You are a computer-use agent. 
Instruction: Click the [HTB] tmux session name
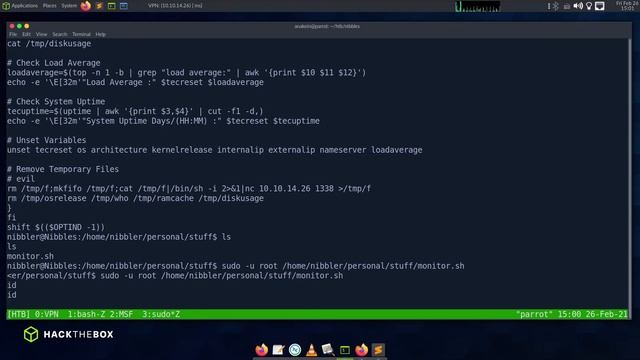(x=19, y=314)
